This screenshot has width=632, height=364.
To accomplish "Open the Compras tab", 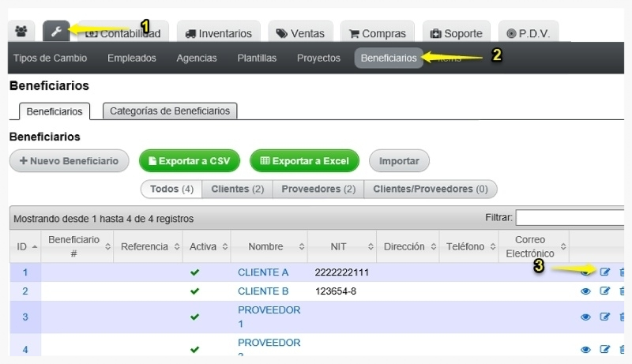I will (378, 33).
